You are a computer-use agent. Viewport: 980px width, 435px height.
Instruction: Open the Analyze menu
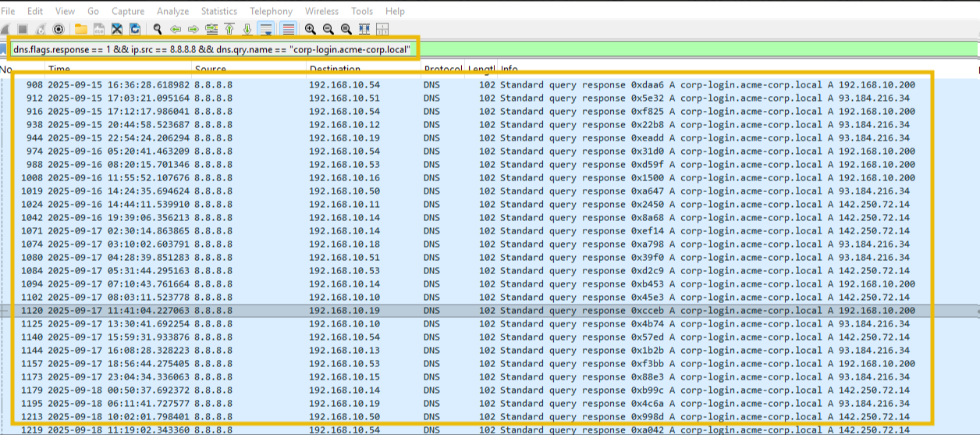(x=172, y=11)
